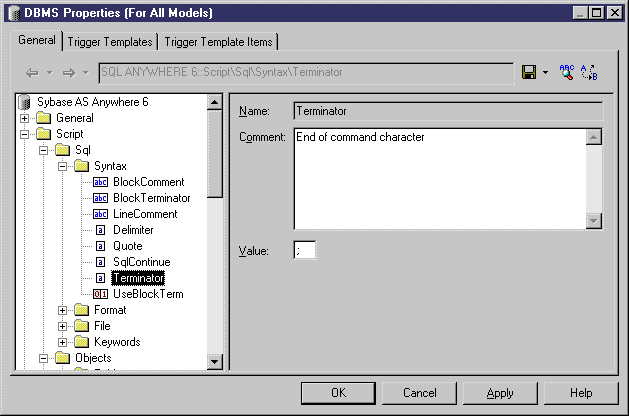Screen dimensions: 629x416
Task: Expand the File tree node
Action: coord(62,327)
